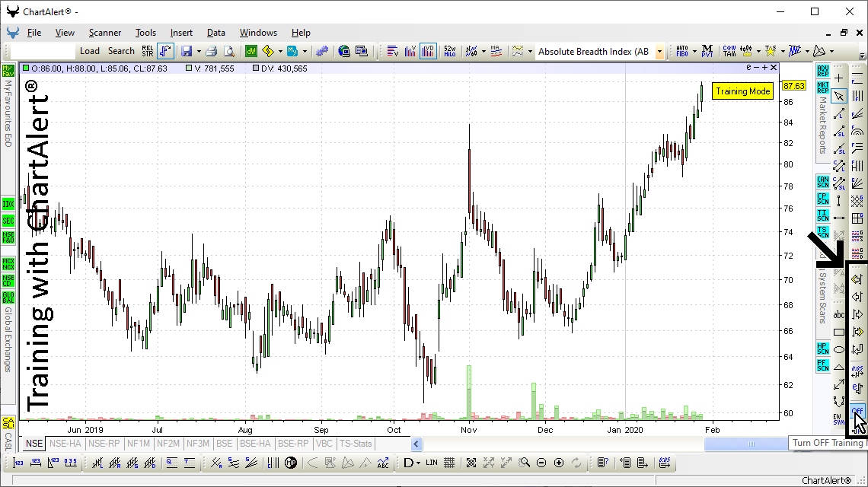Image resolution: width=868 pixels, height=487 pixels.
Task: Open Print Preview with magnifier icon
Action: pos(228,52)
